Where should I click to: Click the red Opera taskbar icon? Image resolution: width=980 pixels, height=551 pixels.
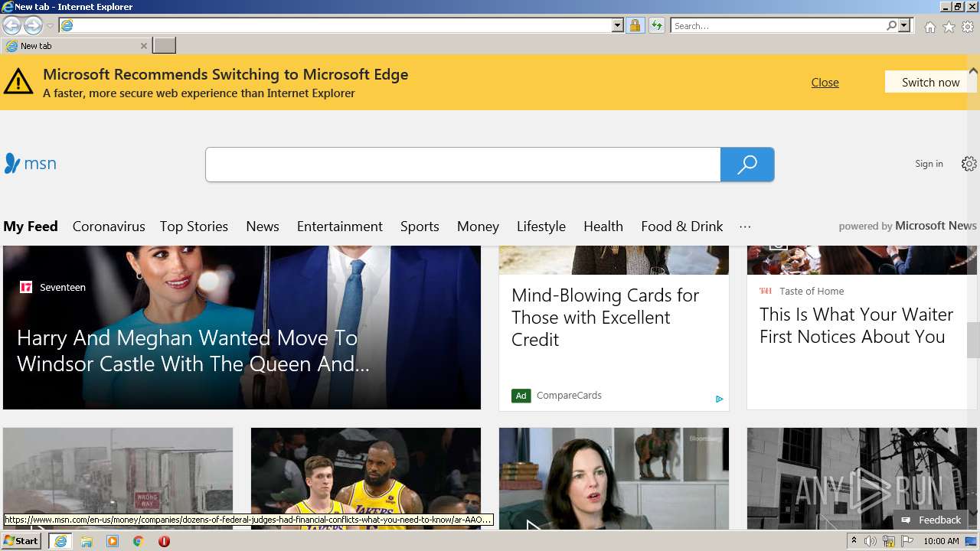pyautogui.click(x=164, y=541)
